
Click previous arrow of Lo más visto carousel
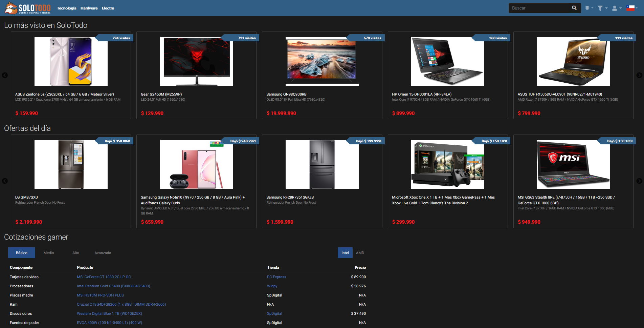(5, 75)
